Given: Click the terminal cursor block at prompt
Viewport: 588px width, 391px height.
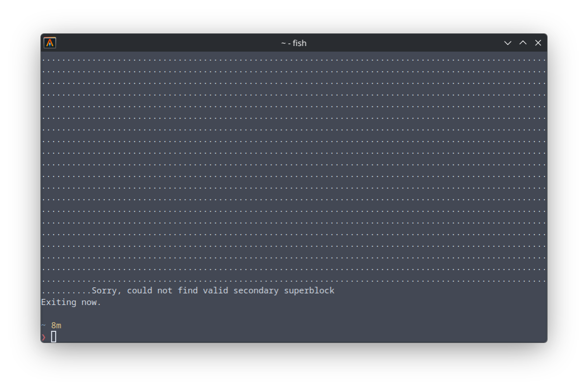Looking at the screenshot, I should [x=54, y=336].
